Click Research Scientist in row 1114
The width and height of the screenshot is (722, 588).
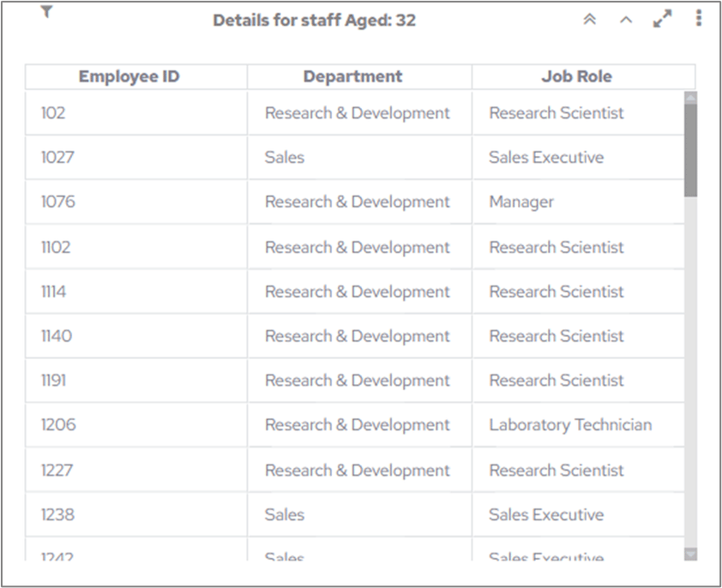[x=557, y=291]
